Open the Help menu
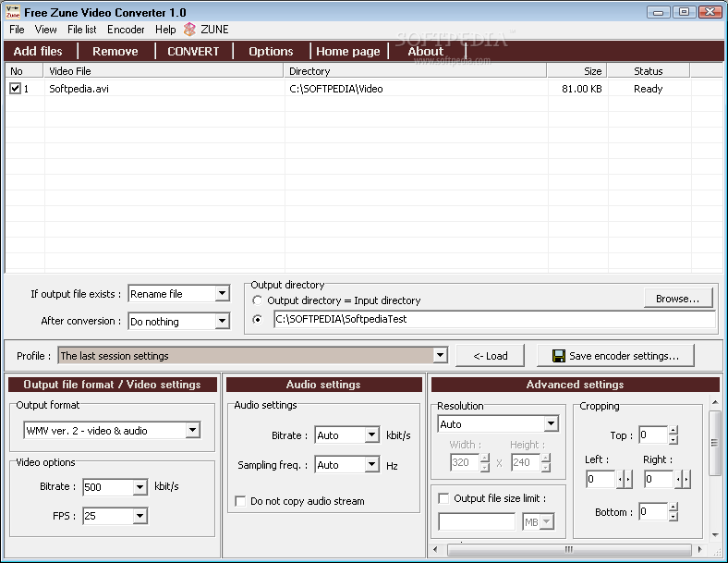The width and height of the screenshot is (728, 563). pyautogui.click(x=165, y=30)
